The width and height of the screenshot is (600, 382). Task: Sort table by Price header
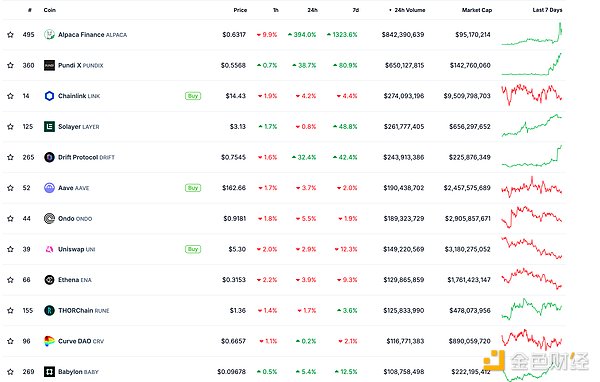pyautogui.click(x=240, y=10)
